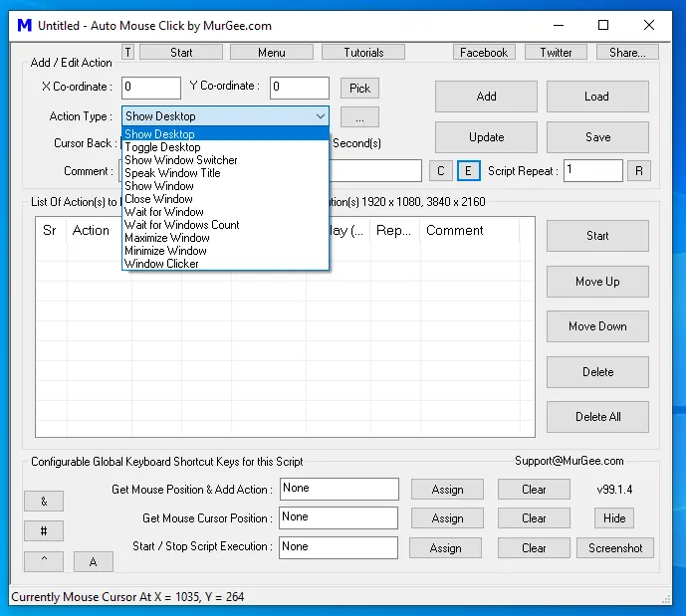Click the Start / Stop Script Execution field
Viewport: 686px width, 616px height.
click(339, 547)
